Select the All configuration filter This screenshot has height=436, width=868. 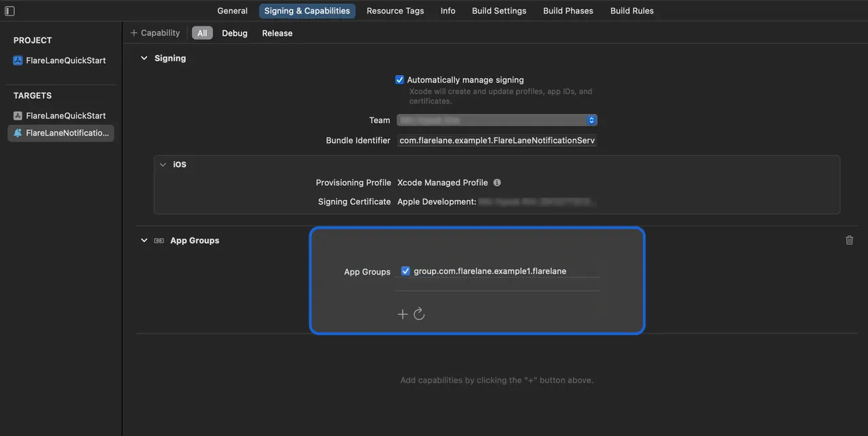[x=202, y=33]
